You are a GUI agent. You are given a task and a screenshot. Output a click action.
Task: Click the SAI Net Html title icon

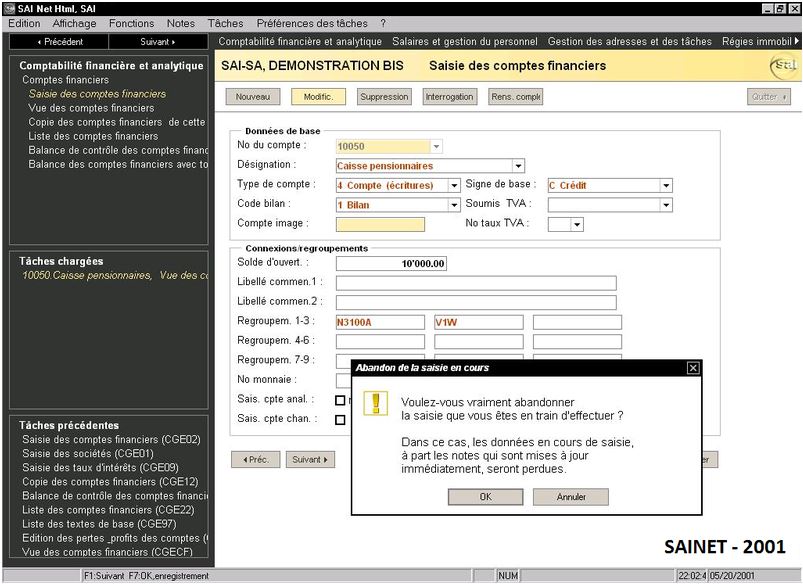[9, 8]
